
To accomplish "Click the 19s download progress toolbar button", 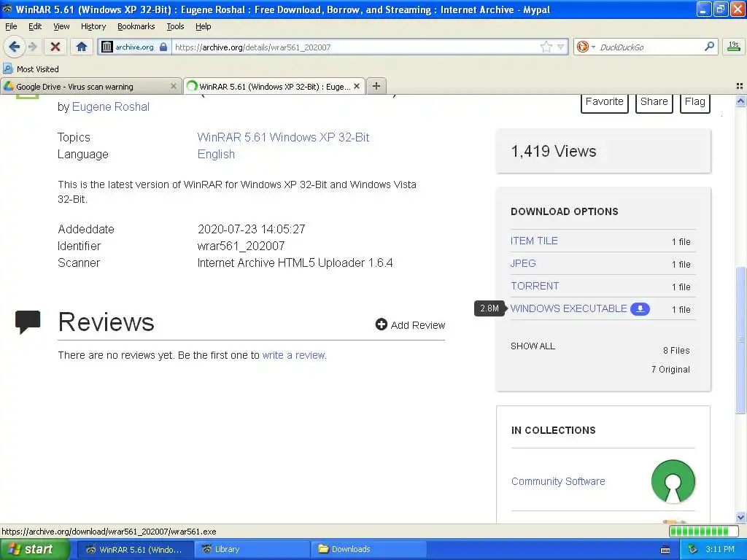I will coord(734,47).
